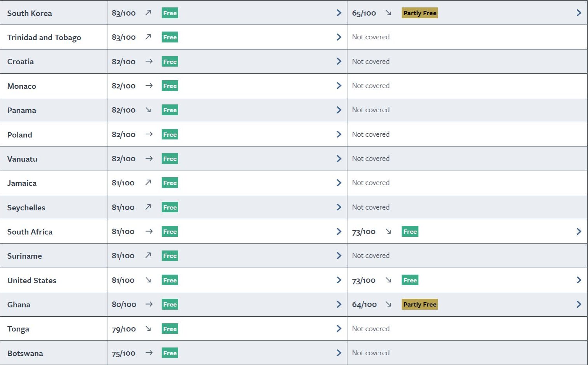
Task: Click the upward arrow in Jamaica row
Action: (x=148, y=183)
